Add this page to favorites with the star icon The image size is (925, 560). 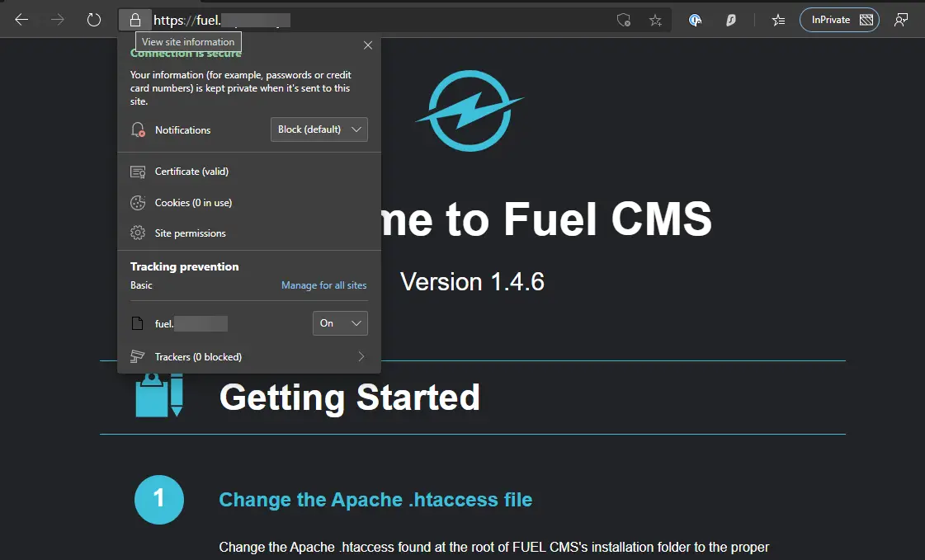point(655,21)
